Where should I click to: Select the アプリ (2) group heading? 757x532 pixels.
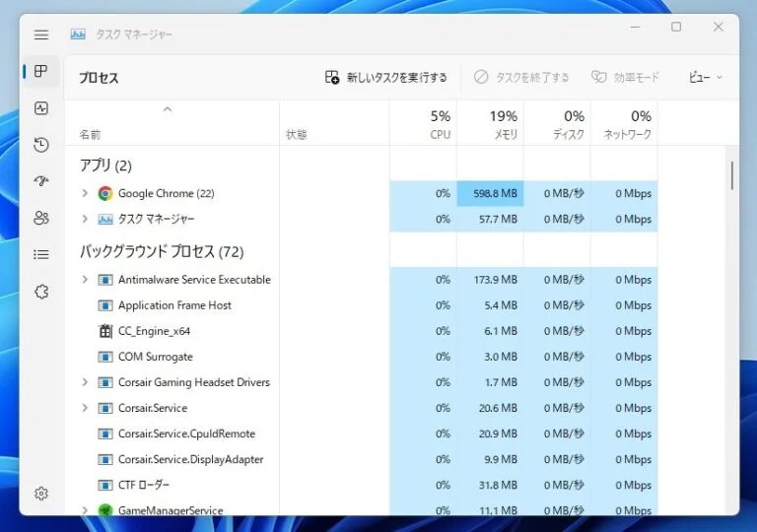[105, 166]
